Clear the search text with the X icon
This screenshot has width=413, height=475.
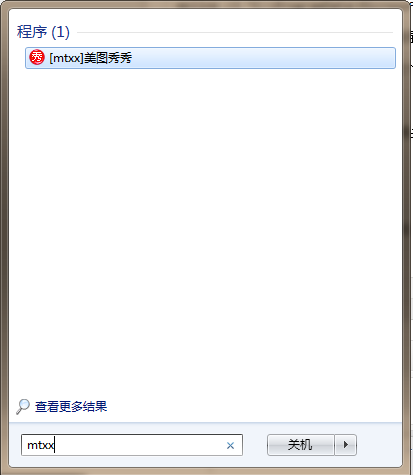[x=230, y=445]
